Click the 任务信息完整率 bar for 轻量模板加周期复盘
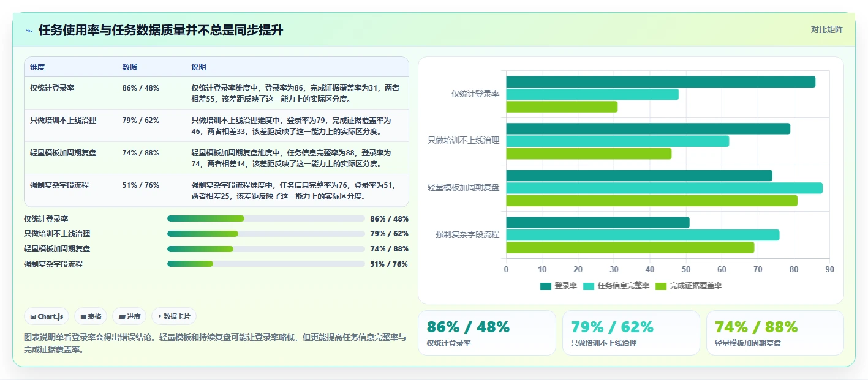This screenshot has width=868, height=380. pos(664,188)
